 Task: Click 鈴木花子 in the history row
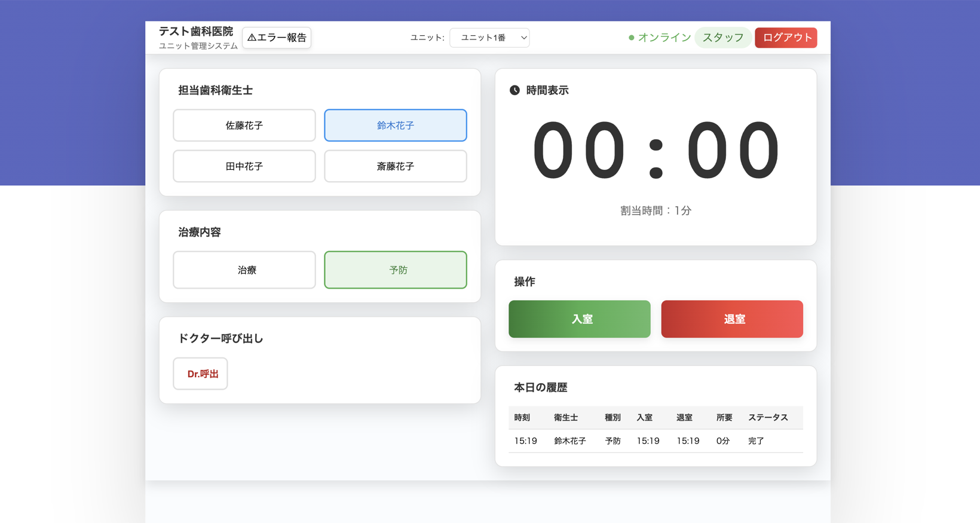[570, 441]
